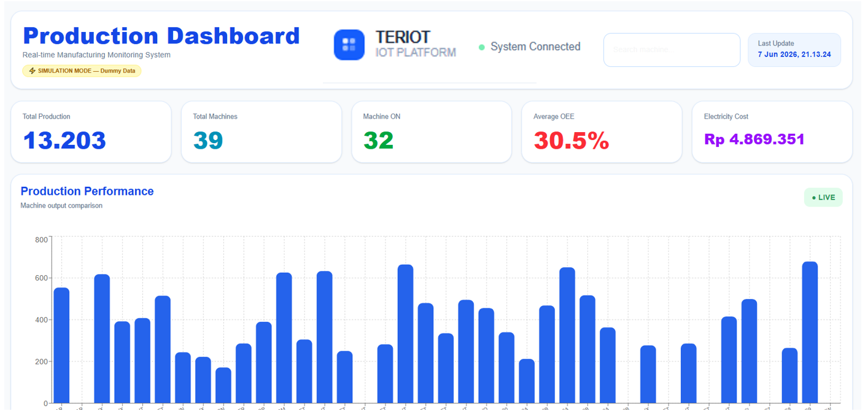Click the green System Connected status dot

pos(482,47)
